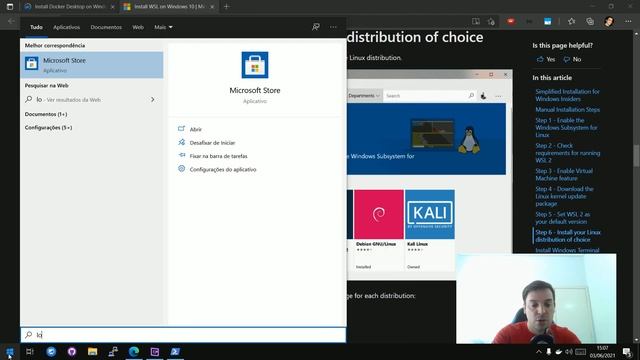Select the Abrir action icon
The height and width of the screenshot is (360, 640).
182,129
